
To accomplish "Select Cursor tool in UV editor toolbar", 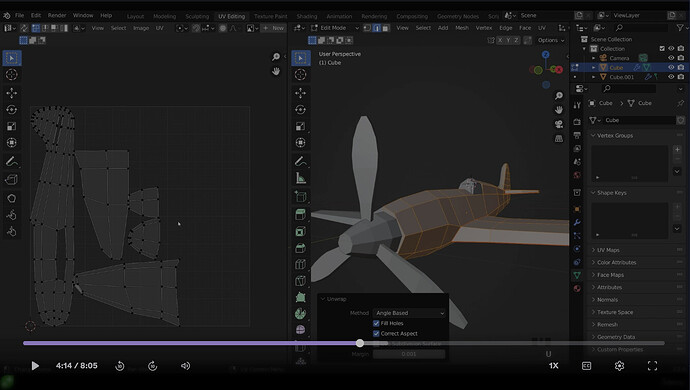I will tap(12, 74).
